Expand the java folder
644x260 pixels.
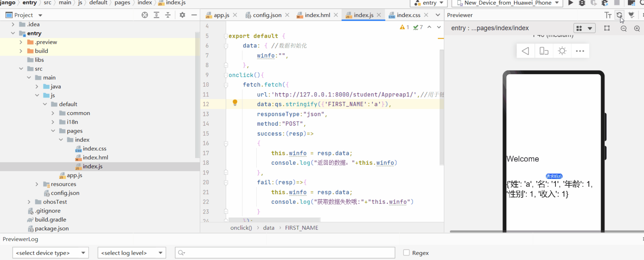point(37,86)
